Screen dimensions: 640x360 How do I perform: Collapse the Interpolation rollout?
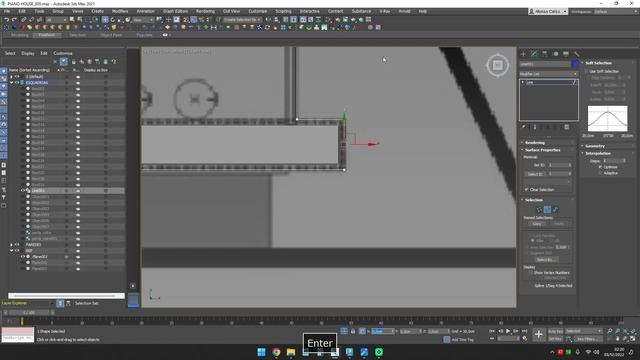[598, 153]
